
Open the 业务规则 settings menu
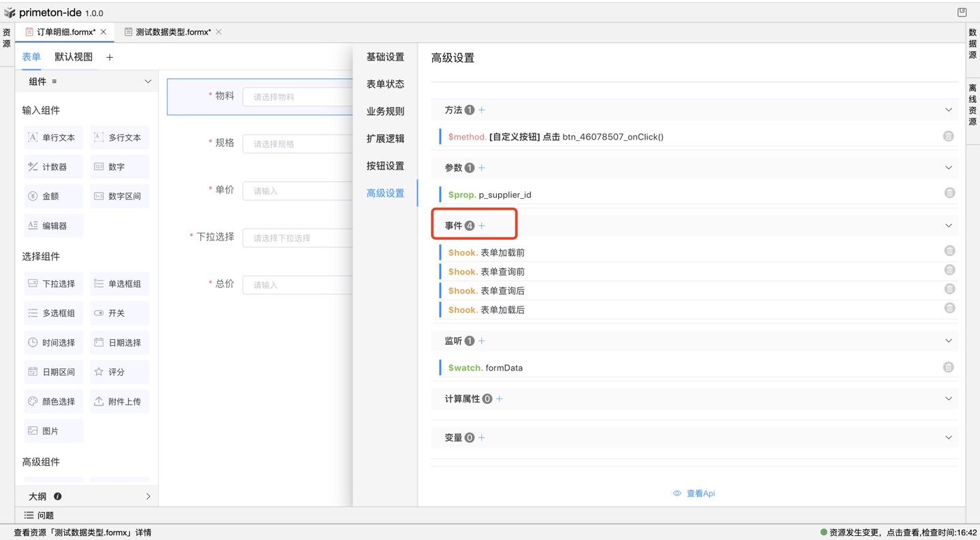385,111
